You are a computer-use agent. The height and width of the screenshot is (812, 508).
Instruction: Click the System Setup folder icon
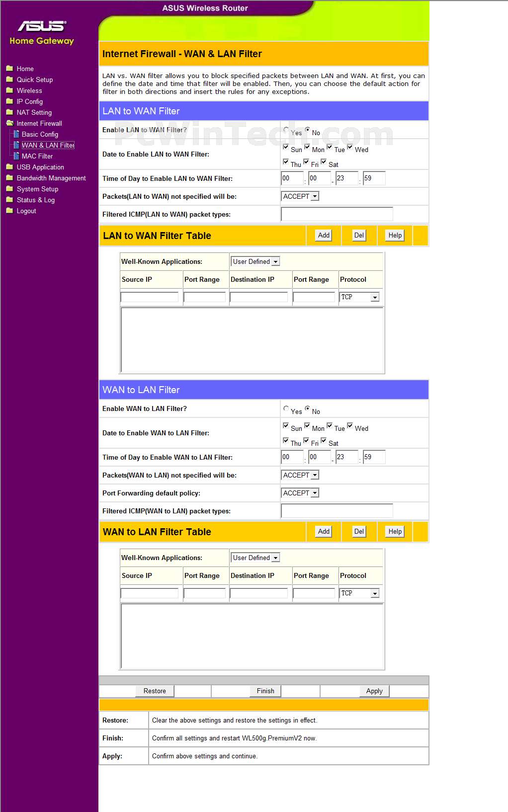click(9, 189)
